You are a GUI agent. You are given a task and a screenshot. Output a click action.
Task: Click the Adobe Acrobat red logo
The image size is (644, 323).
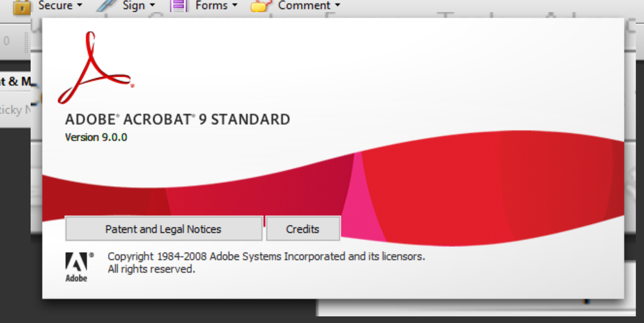tap(96, 67)
